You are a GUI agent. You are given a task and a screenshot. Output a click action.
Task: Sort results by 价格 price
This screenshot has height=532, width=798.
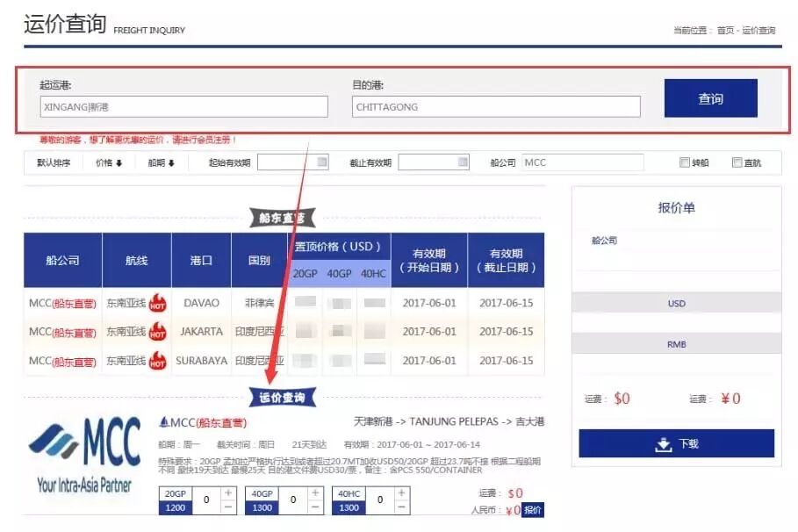(109, 163)
